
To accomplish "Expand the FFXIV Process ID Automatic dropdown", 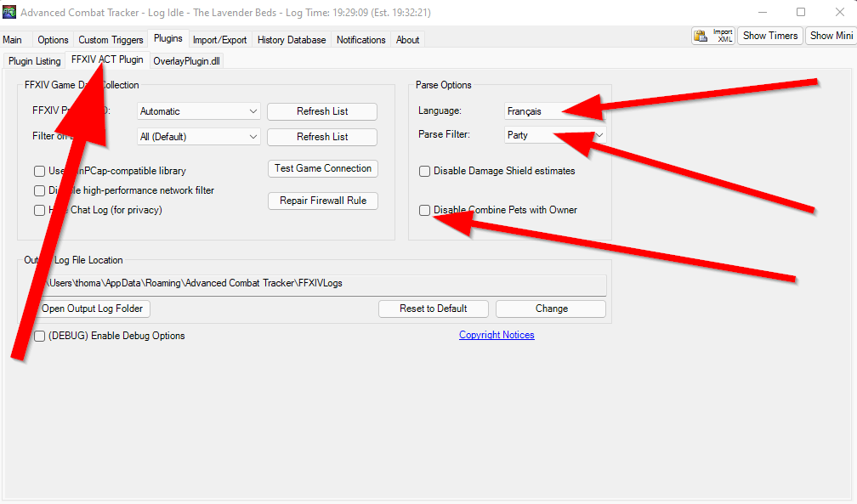I will 198,111.
